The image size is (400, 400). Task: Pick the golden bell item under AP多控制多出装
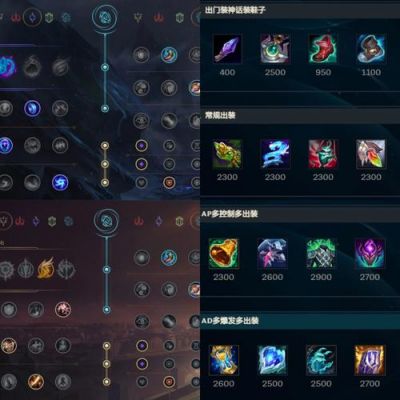(223, 254)
